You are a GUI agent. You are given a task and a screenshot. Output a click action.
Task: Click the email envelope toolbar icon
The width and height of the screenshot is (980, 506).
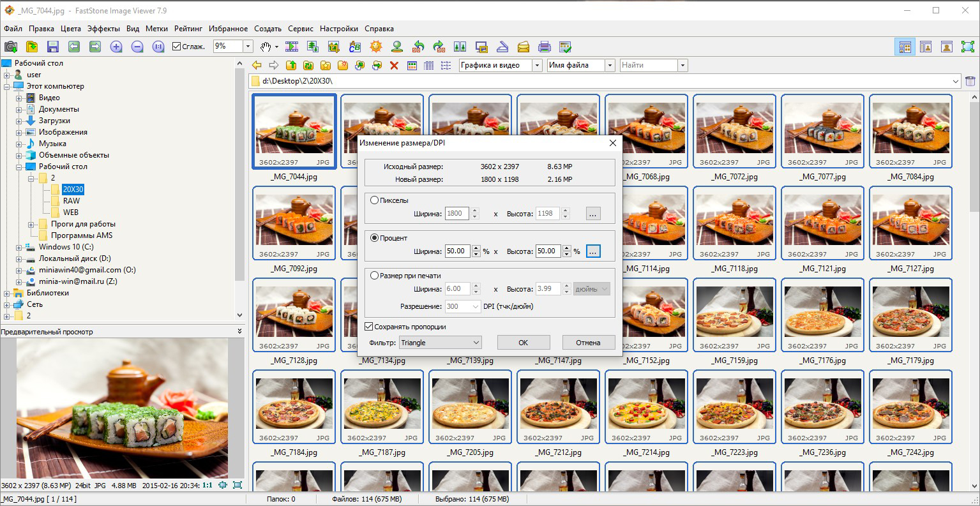coord(523,47)
